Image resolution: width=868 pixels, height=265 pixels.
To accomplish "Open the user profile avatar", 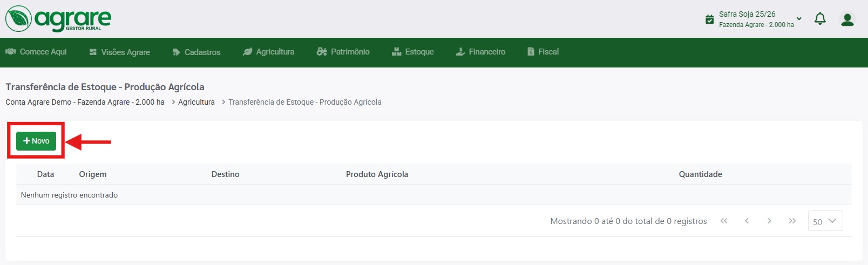I will coord(847,19).
